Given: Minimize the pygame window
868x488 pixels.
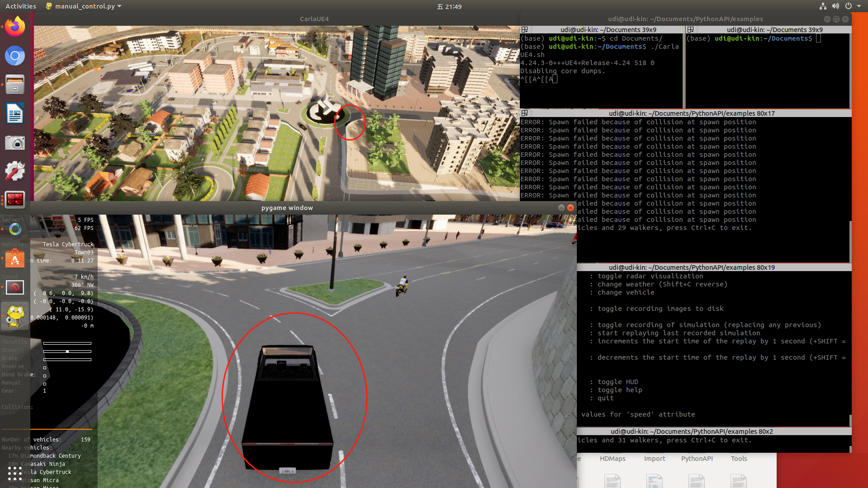Looking at the screenshot, I should click(x=561, y=208).
